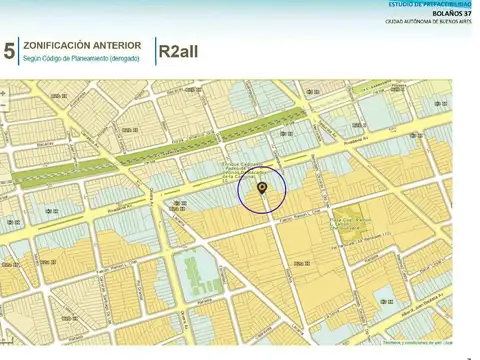Screen dimensions: 480x360
Task: Click the Bacacay street label
Action: tap(45, 144)
